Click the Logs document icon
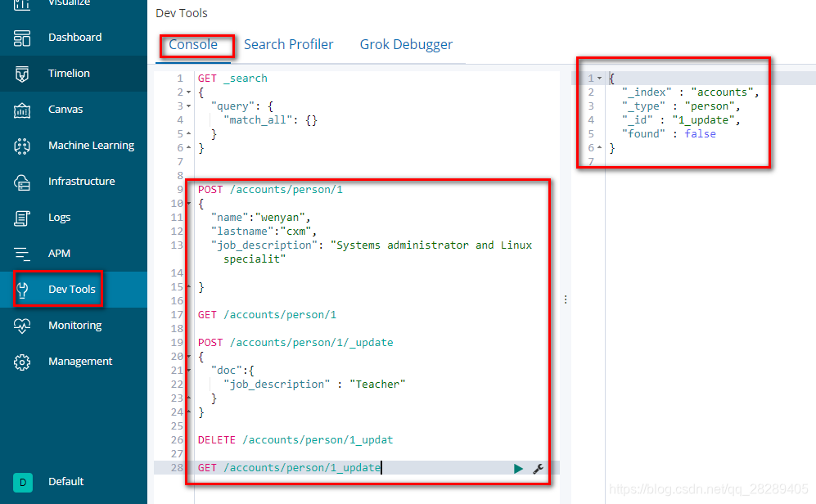The image size is (816, 504). coord(22,218)
